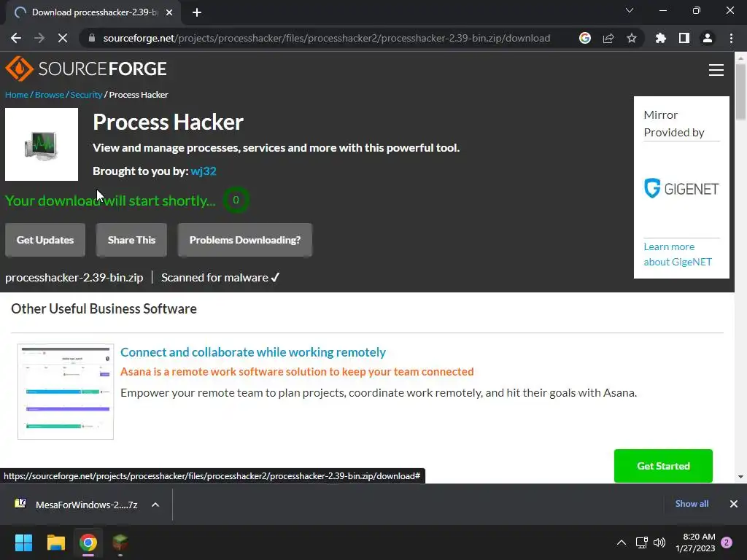
Task: Click the forward navigation arrow
Action: [x=39, y=38]
